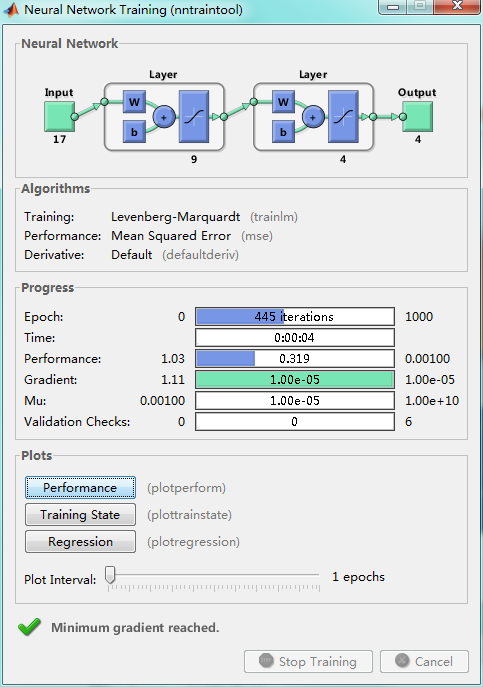Click the 'Levenberg-Marquardt' training algorithm text
The width and height of the screenshot is (483, 687).
pos(175,217)
